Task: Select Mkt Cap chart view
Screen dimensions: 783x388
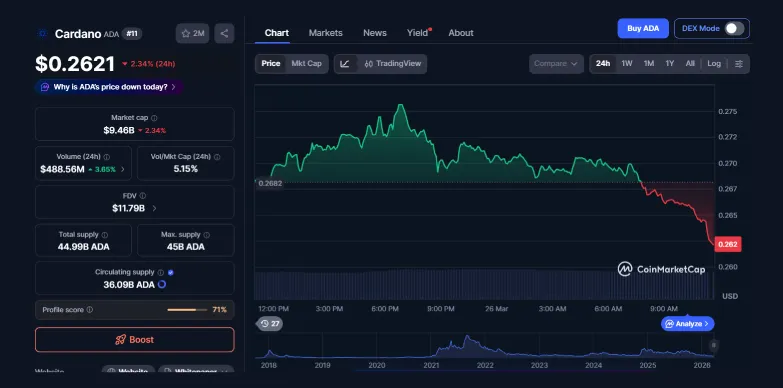Action: [307, 64]
